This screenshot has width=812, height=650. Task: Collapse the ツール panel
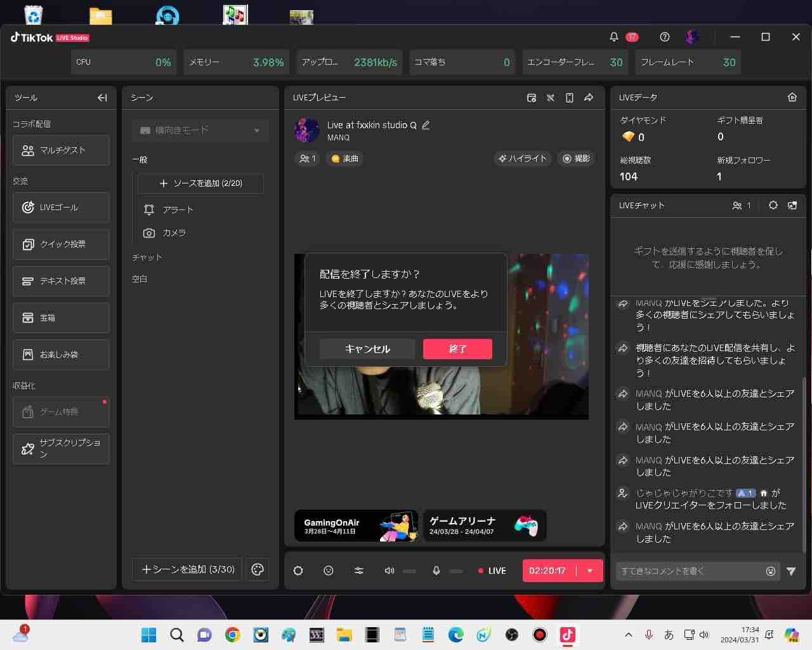tap(102, 98)
